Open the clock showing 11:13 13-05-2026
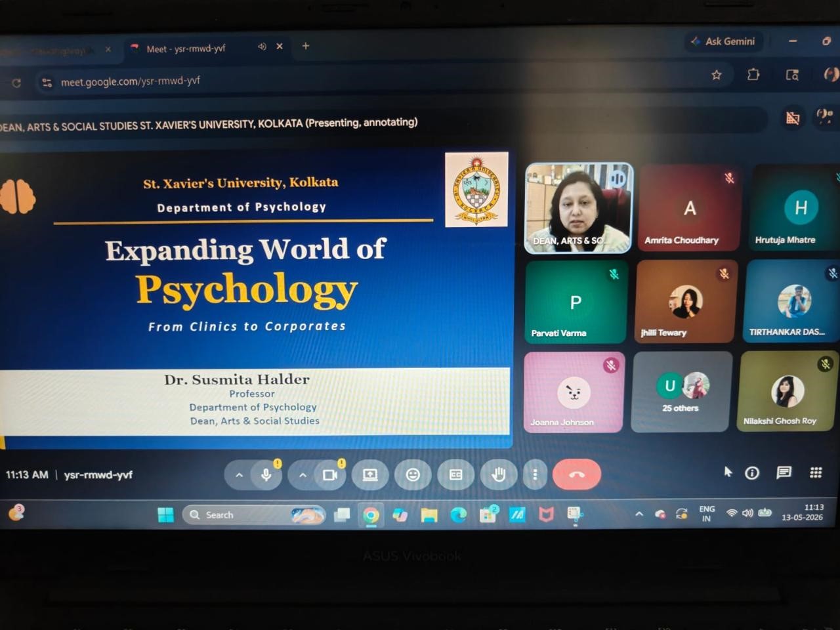The image size is (840, 630). pyautogui.click(x=803, y=512)
